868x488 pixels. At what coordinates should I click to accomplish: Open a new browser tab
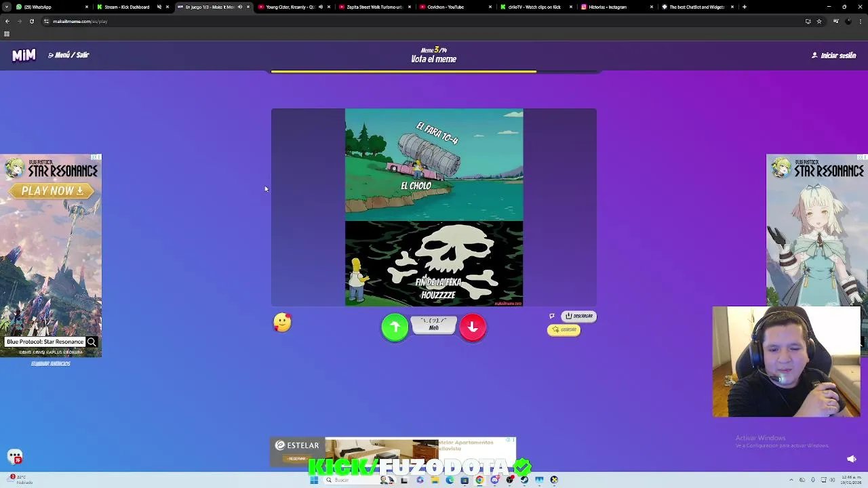point(745,7)
